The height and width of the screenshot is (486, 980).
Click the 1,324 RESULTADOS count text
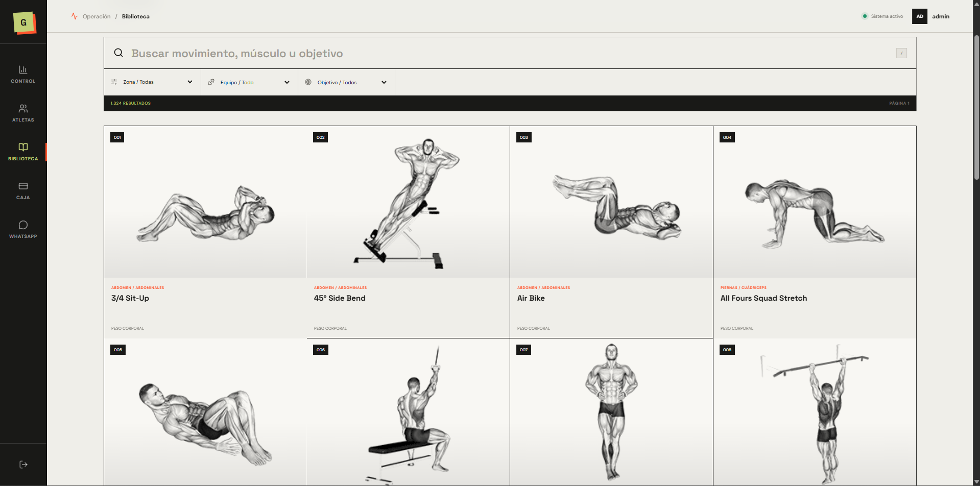pos(131,103)
